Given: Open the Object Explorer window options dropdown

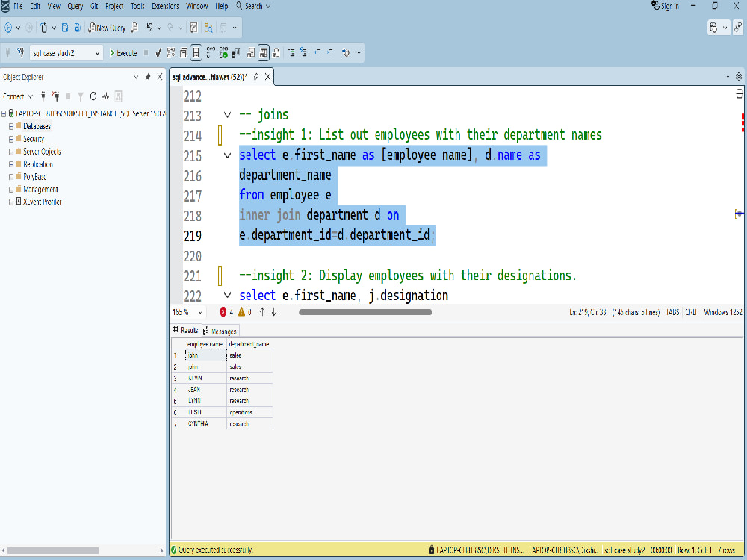Looking at the screenshot, I should pyautogui.click(x=136, y=77).
